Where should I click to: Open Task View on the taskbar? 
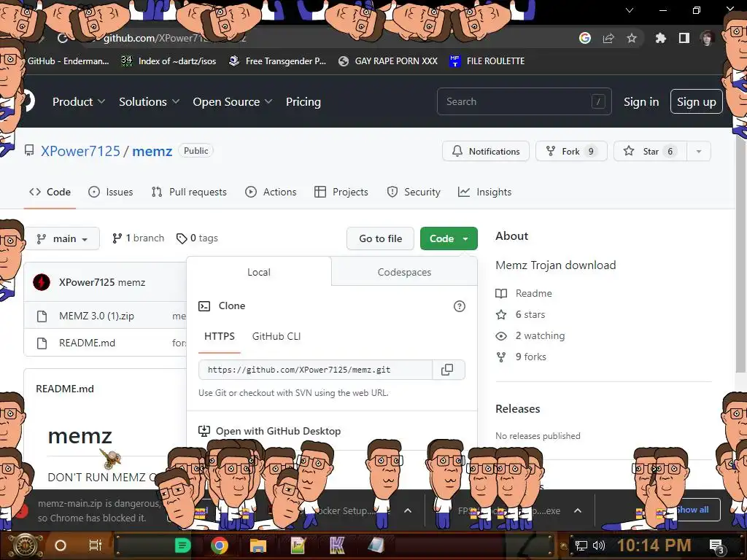[96, 545]
